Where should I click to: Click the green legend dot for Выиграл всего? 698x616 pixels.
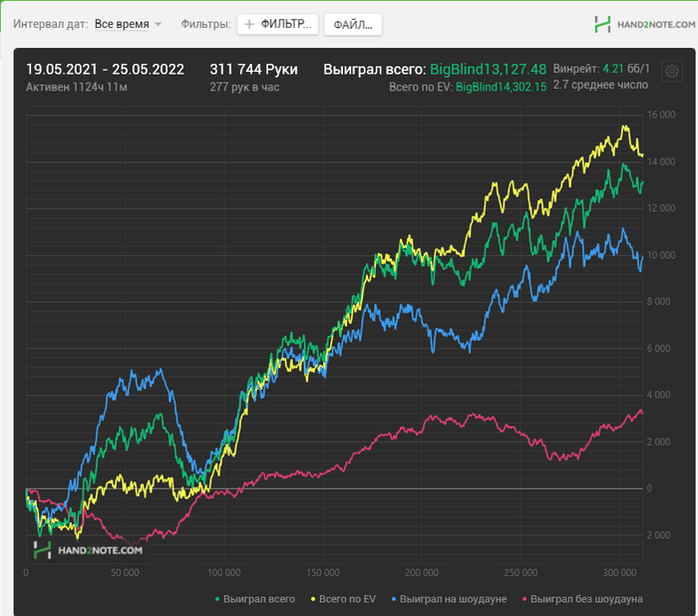[x=217, y=599]
